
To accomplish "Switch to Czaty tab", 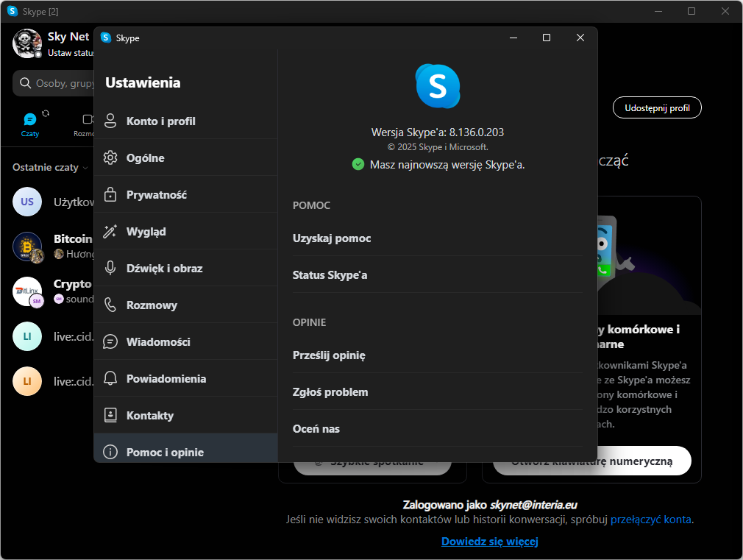I will point(30,125).
